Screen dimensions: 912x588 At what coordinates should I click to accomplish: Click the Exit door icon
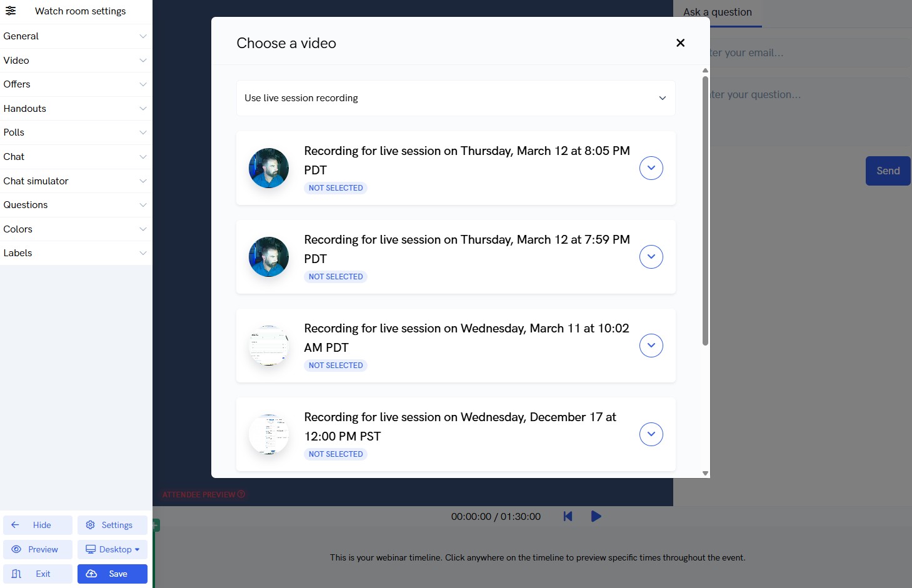[x=15, y=574]
